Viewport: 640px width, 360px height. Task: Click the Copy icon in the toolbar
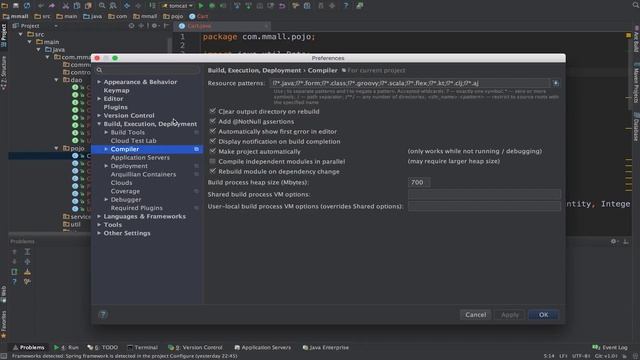[x=77, y=6]
